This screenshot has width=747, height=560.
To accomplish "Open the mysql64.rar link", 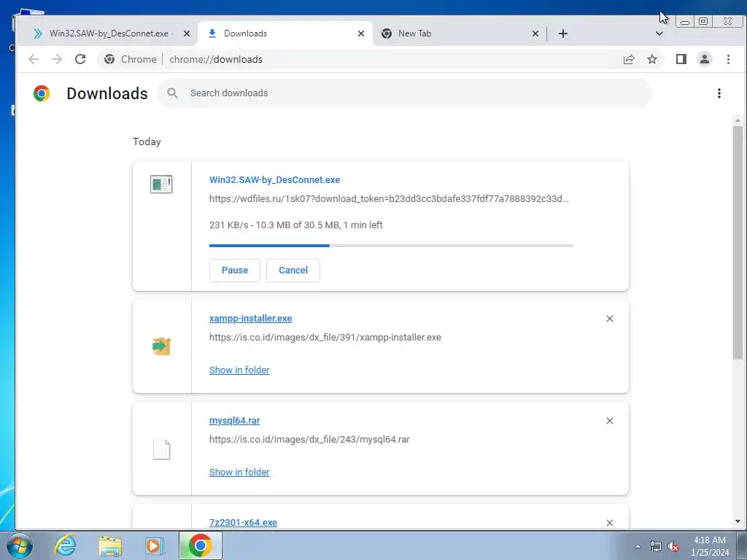I will tap(234, 421).
